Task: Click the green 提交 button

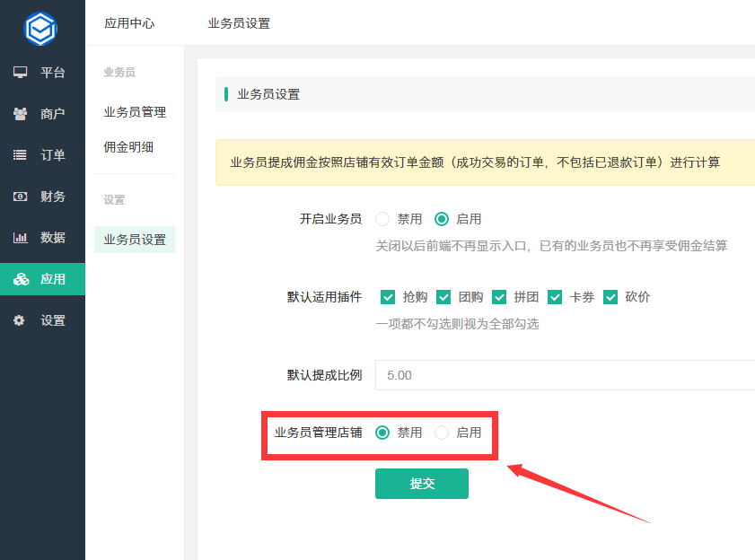Action: point(422,484)
